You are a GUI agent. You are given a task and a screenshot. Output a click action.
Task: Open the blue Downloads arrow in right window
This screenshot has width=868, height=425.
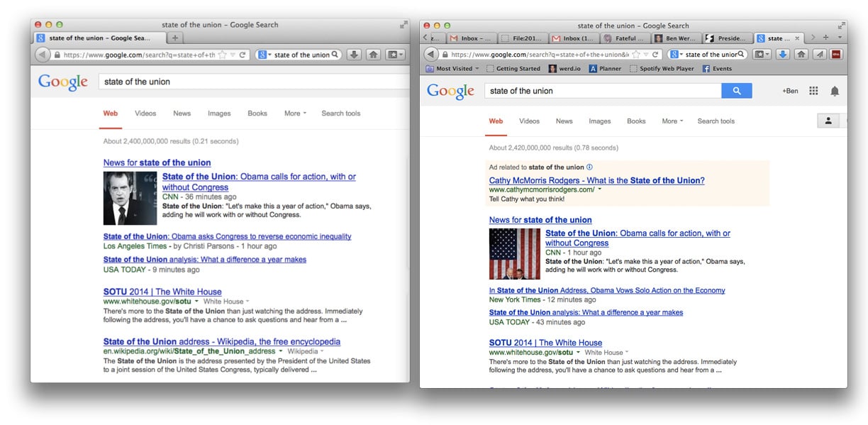(x=782, y=54)
